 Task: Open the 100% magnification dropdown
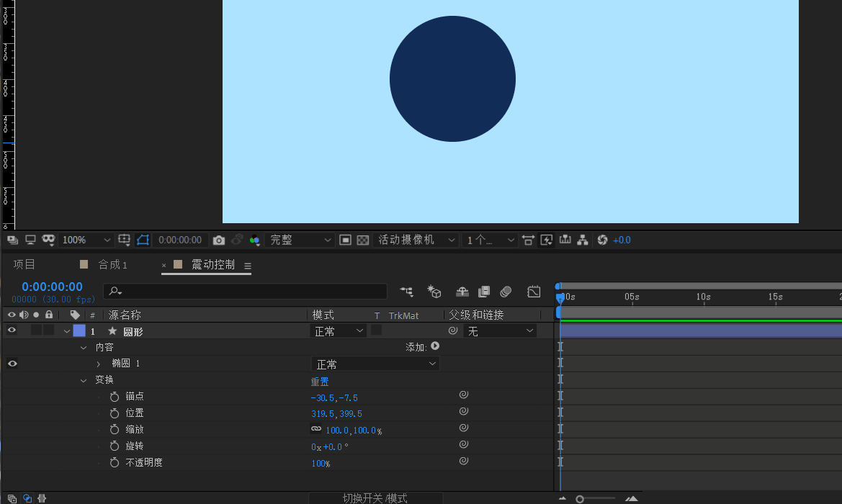(x=86, y=240)
